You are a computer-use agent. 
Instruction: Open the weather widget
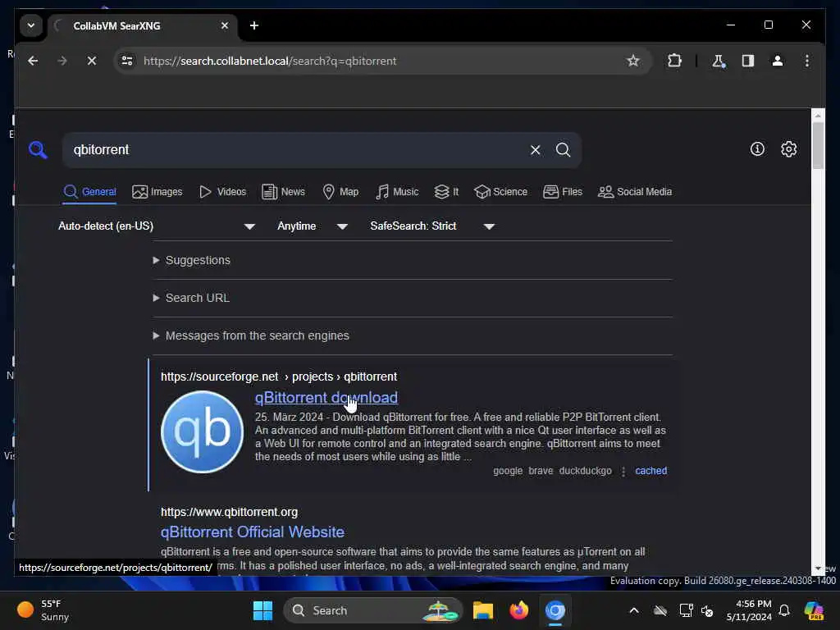(x=43, y=610)
